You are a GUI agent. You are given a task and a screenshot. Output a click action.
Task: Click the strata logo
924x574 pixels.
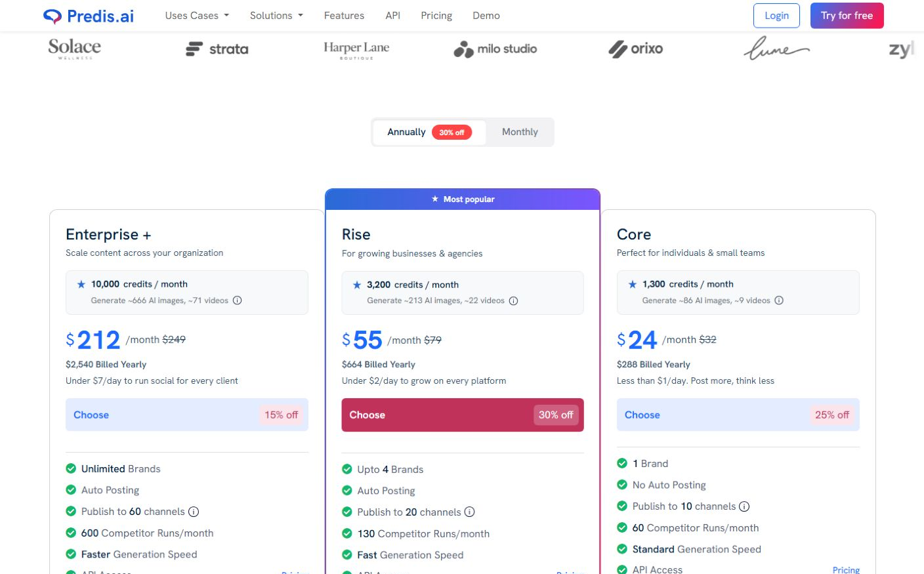(x=217, y=49)
